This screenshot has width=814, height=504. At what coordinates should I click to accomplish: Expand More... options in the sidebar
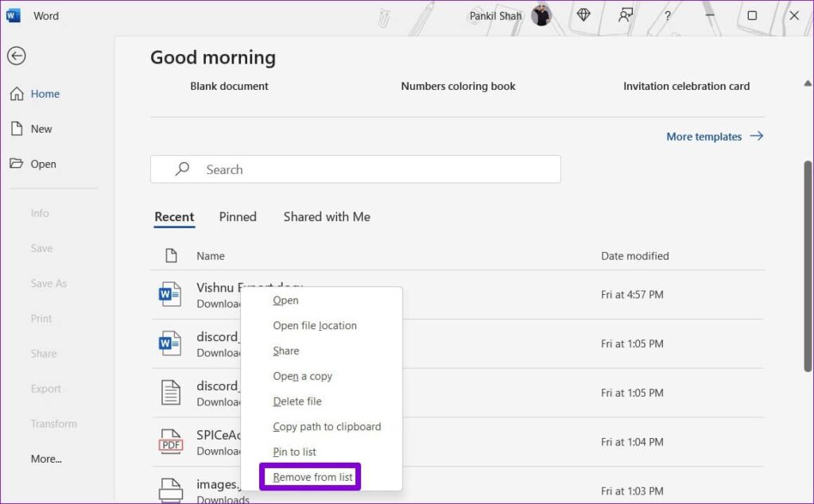[x=46, y=459]
